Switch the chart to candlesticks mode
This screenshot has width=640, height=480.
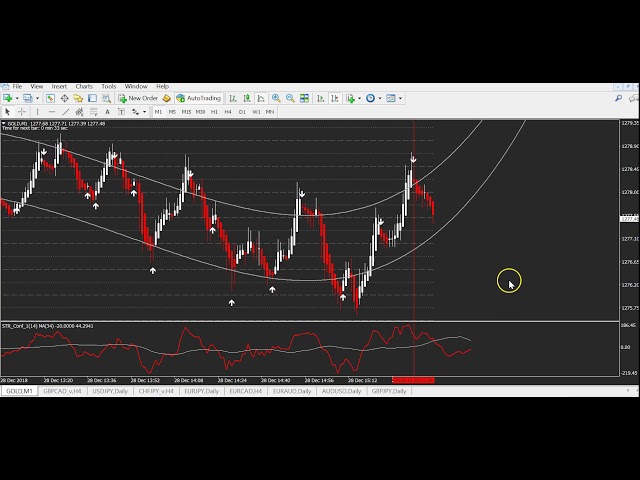point(246,98)
